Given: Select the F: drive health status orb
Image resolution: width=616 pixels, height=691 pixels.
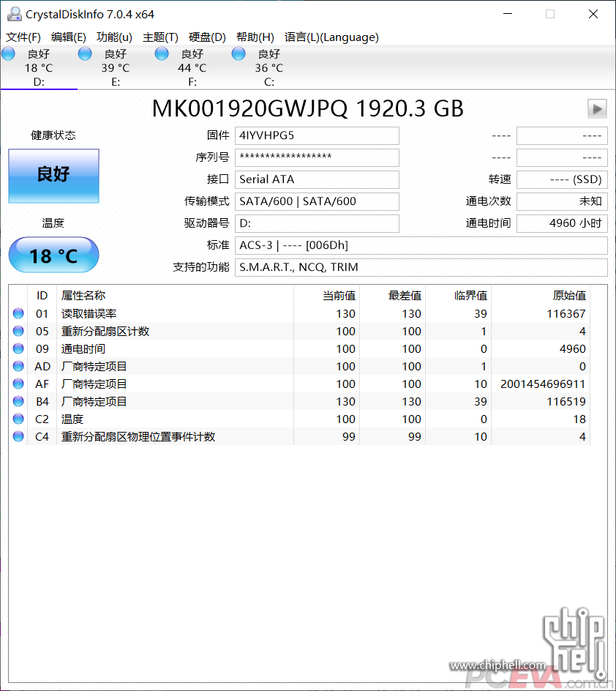Looking at the screenshot, I should point(162,53).
